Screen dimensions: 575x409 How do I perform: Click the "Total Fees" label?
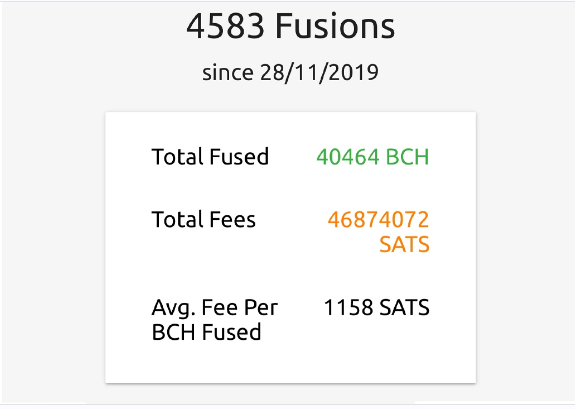[204, 219]
